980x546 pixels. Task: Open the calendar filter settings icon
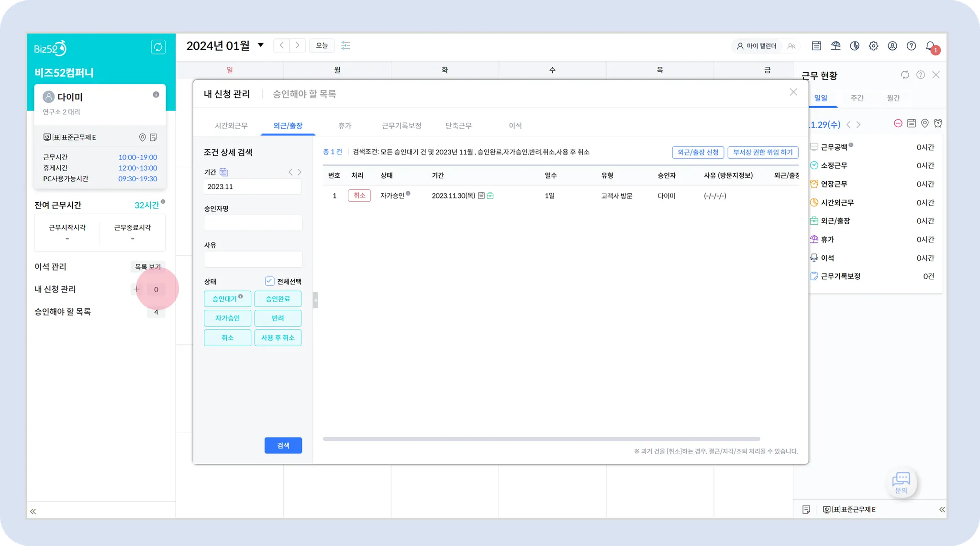tap(345, 45)
